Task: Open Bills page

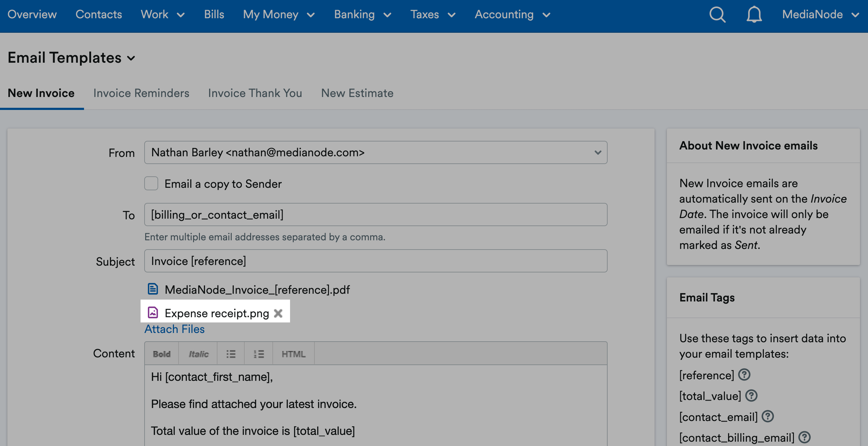Action: point(214,15)
